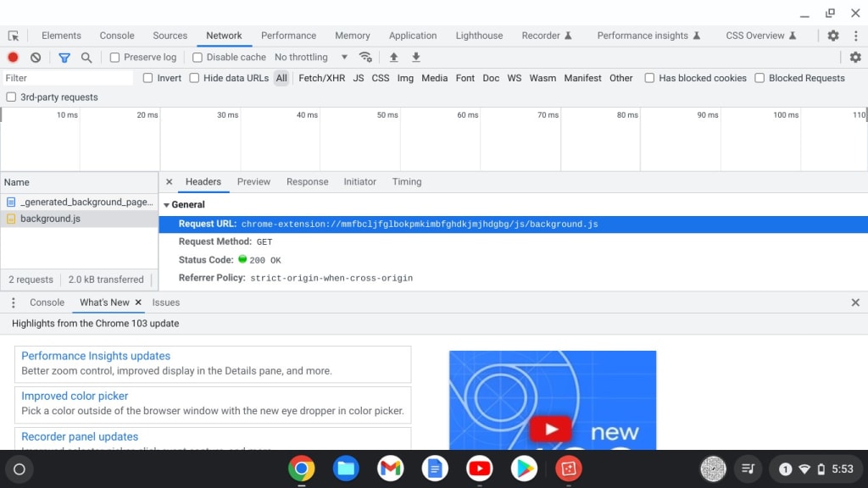
Task: Open network search magnifier
Action: tap(86, 57)
